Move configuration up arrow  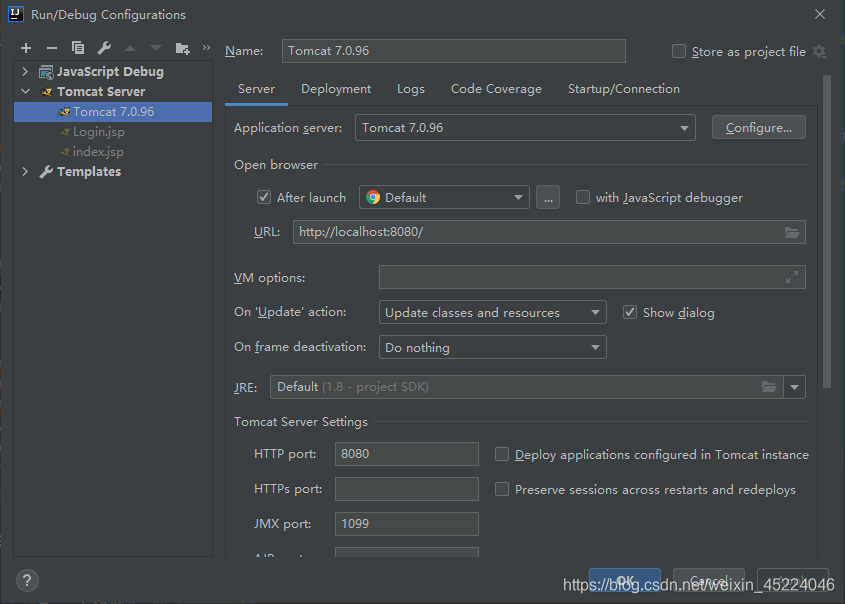coord(130,48)
